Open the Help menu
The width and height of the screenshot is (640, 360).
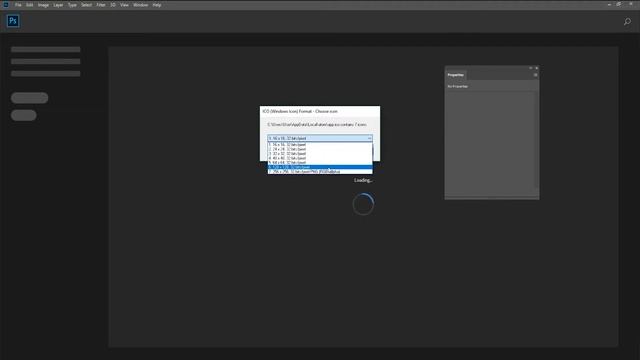(x=157, y=5)
